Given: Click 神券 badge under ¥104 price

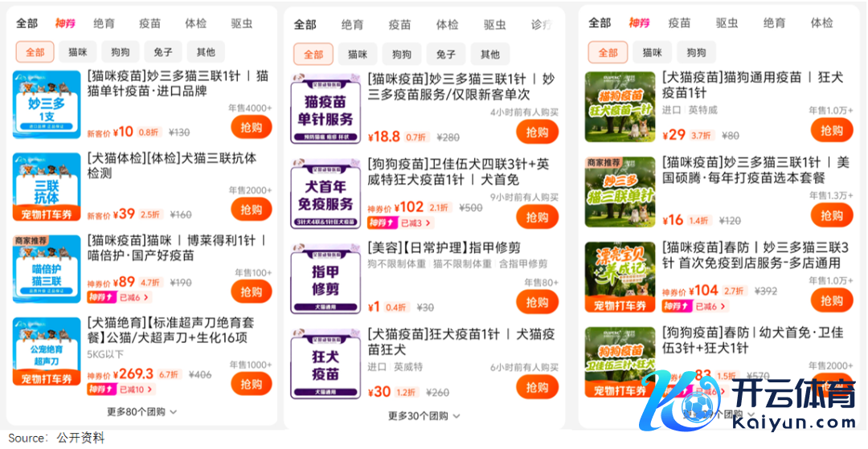Looking at the screenshot, I should click(678, 306).
